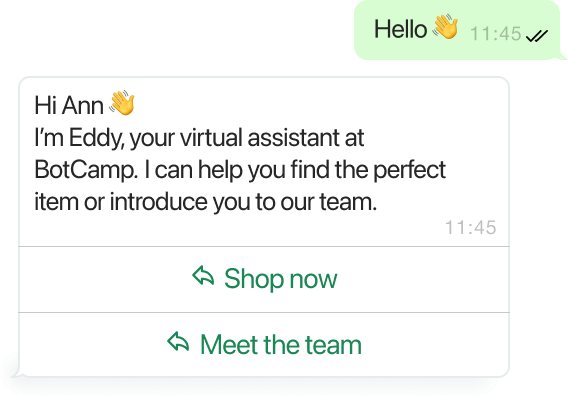
Task: Click the I'm Eddy virtual assistant text line
Action: pos(199,138)
